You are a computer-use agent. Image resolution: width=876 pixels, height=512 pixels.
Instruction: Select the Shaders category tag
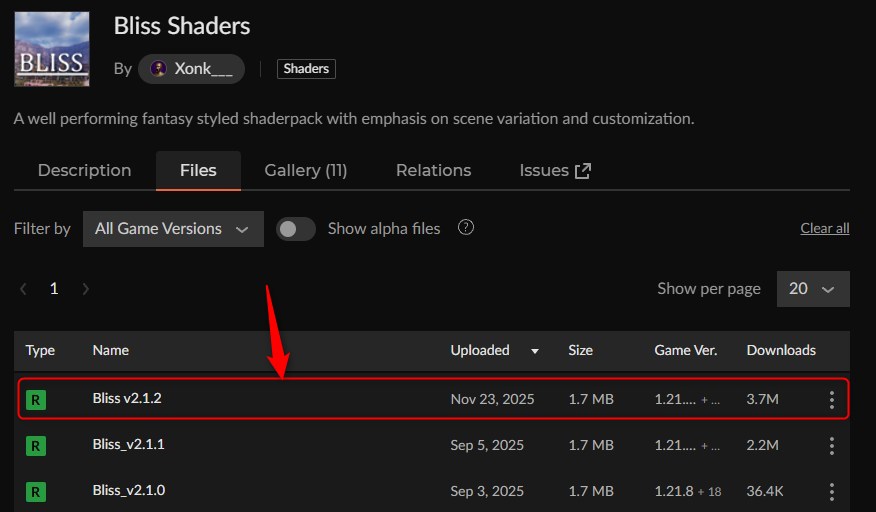pyautogui.click(x=306, y=69)
